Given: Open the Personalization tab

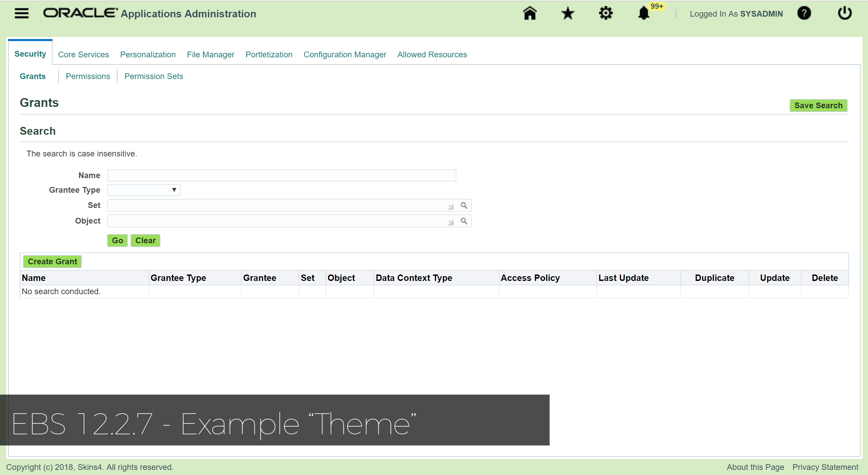Looking at the screenshot, I should (148, 55).
